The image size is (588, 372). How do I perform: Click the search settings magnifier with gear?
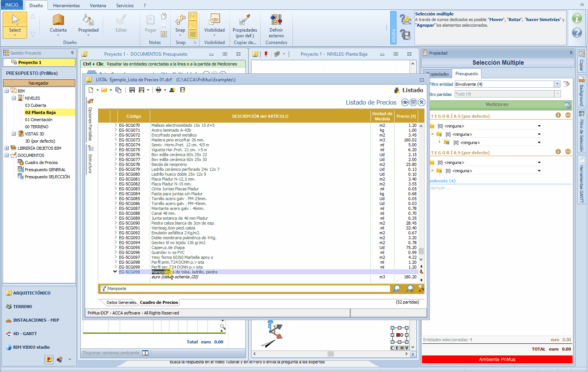[x=410, y=288]
